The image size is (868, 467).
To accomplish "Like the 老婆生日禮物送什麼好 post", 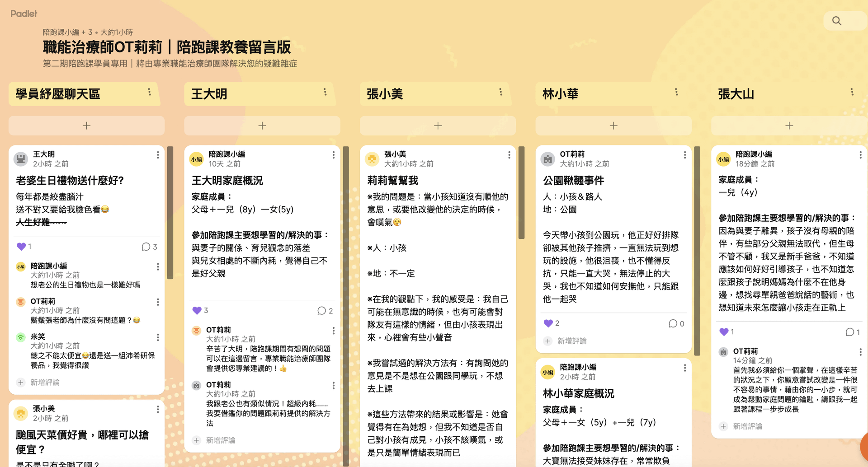I will click(x=21, y=247).
